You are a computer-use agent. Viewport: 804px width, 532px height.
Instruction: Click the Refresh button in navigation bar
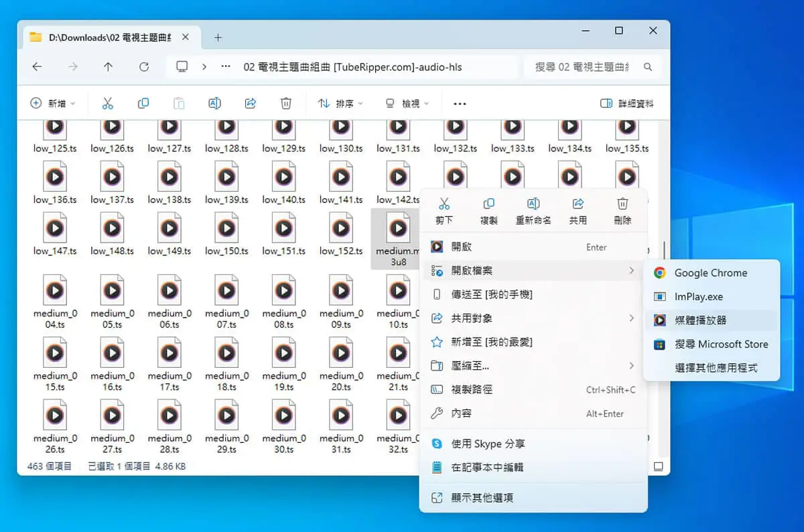(143, 67)
